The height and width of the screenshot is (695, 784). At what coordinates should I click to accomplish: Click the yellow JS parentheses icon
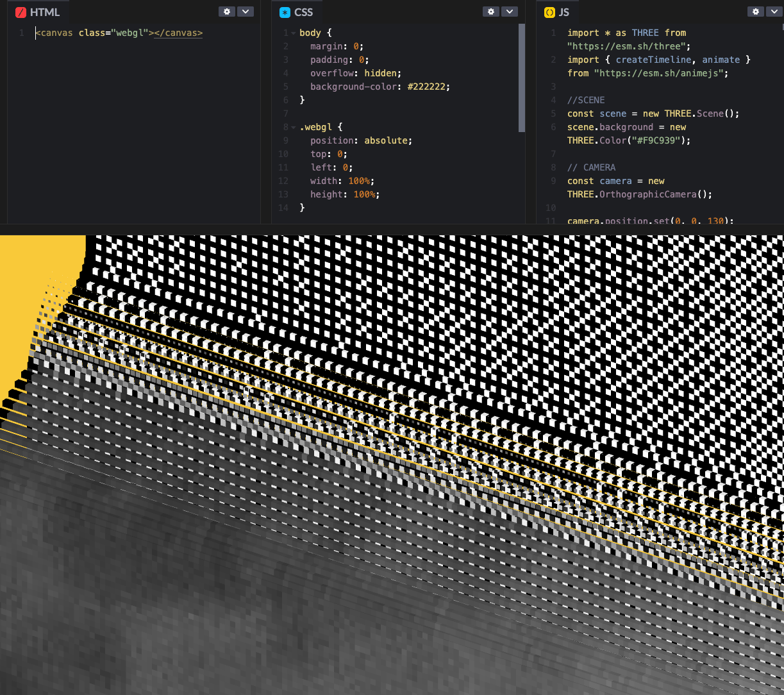pos(549,12)
